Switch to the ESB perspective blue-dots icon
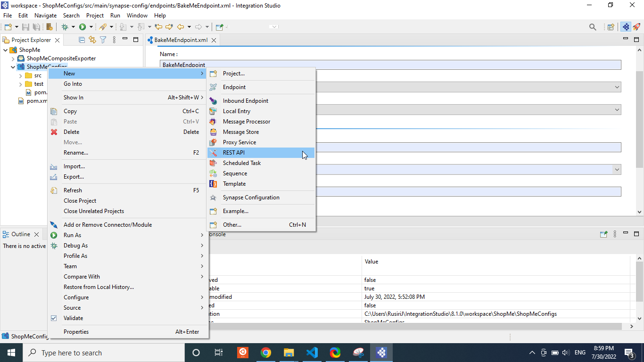The width and height of the screenshot is (644, 362). [x=626, y=27]
